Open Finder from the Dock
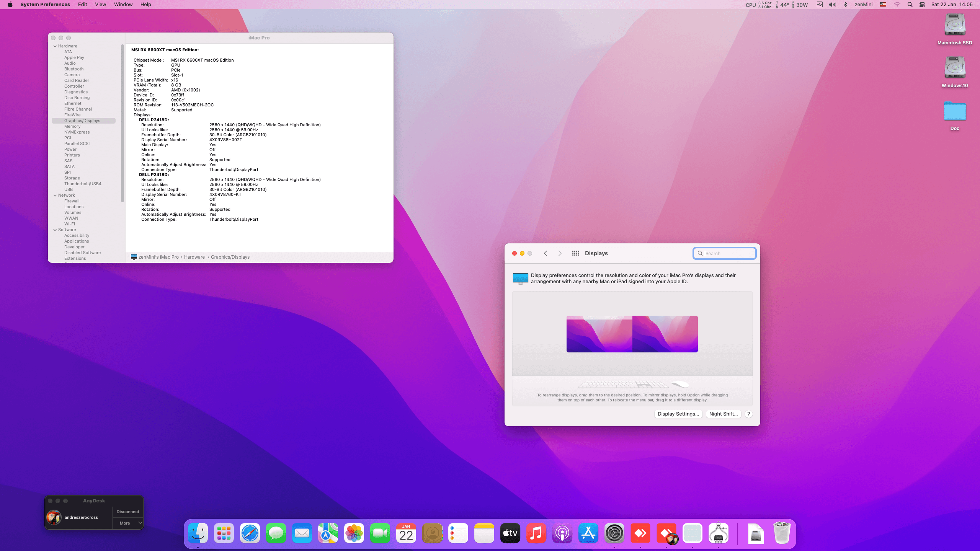 point(198,533)
